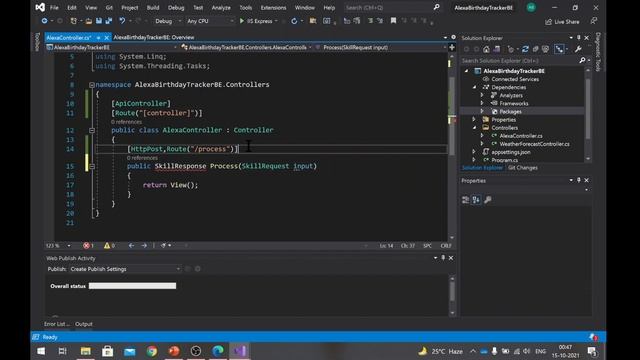This screenshot has width=640, height=360.
Task: Click the bookmark icon in the toolbar
Action: coord(393,21)
